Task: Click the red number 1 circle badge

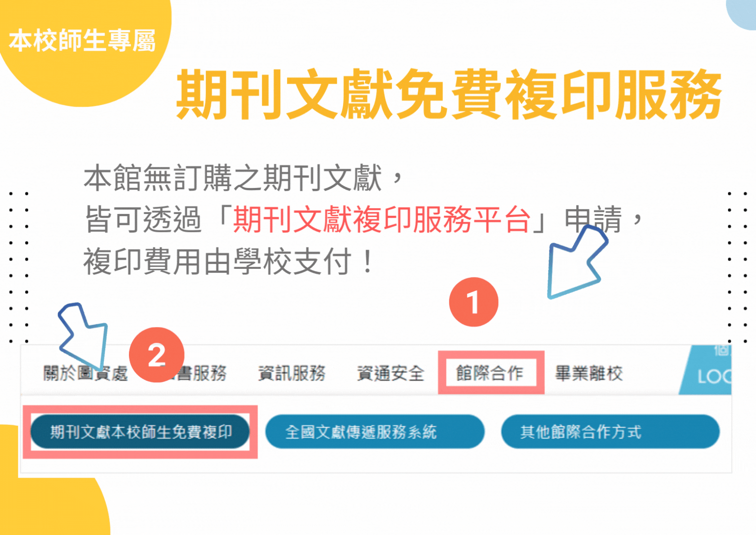Action: click(473, 302)
